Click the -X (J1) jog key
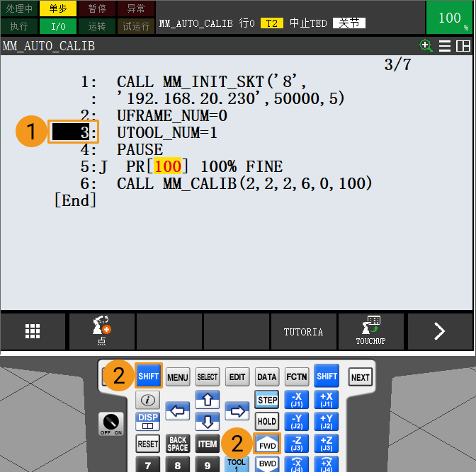476x472 pixels. pos(297,400)
